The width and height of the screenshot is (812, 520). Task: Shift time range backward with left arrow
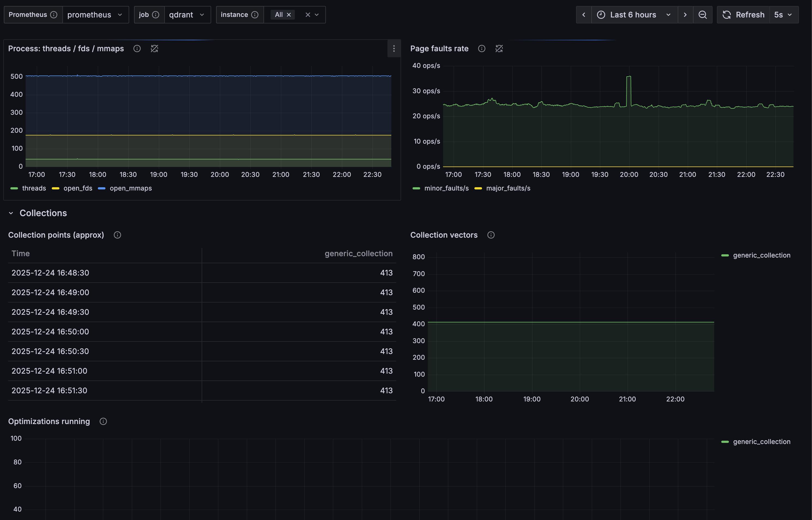583,15
